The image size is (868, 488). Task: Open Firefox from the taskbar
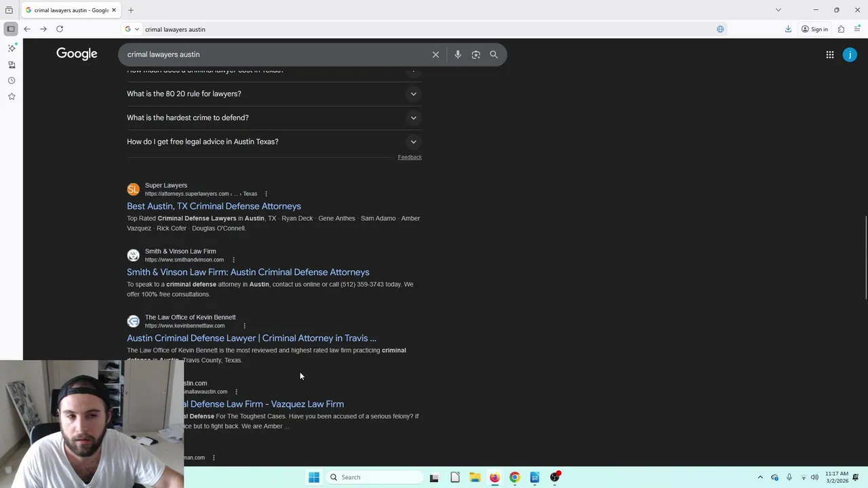[x=494, y=477]
